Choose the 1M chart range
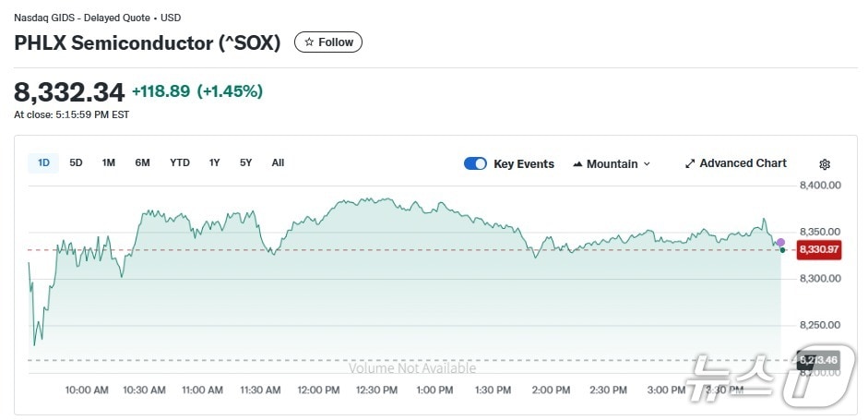Screen dimensions: 868x420 [x=109, y=163]
